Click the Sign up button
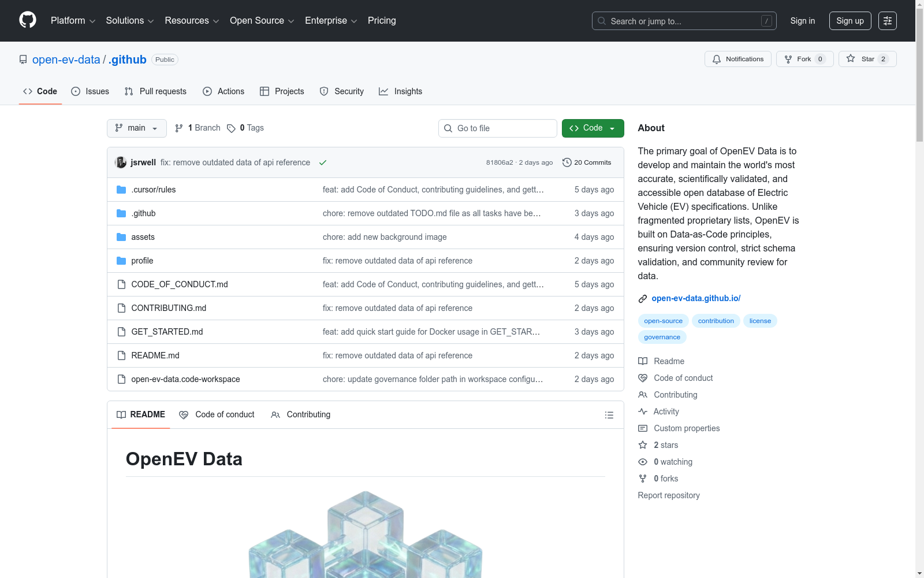Screen dimensions: 924x578 pos(850,21)
